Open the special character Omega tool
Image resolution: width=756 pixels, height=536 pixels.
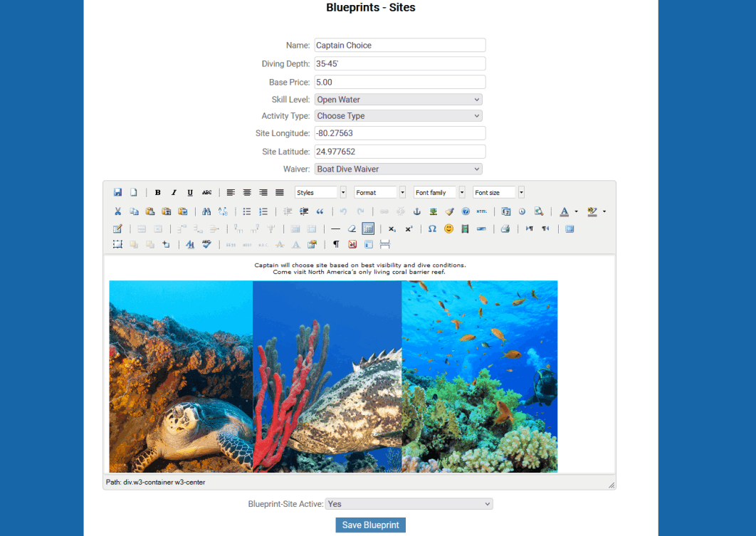[432, 229]
